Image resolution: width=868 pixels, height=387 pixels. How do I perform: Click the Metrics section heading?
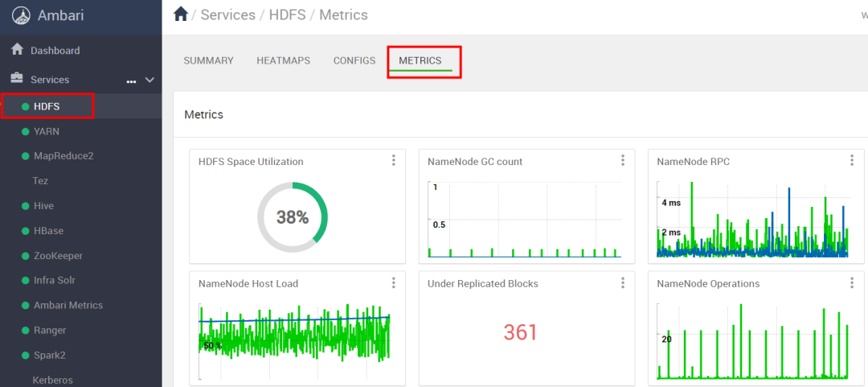203,115
